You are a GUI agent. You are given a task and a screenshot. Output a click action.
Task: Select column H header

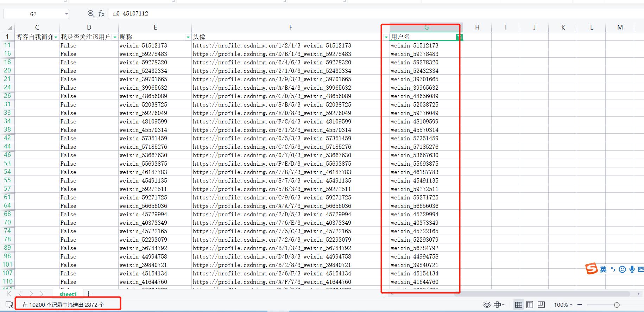[x=477, y=27]
